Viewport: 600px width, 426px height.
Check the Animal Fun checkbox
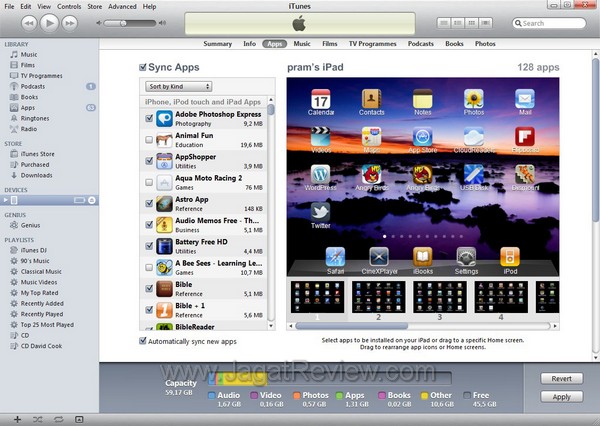(x=149, y=140)
